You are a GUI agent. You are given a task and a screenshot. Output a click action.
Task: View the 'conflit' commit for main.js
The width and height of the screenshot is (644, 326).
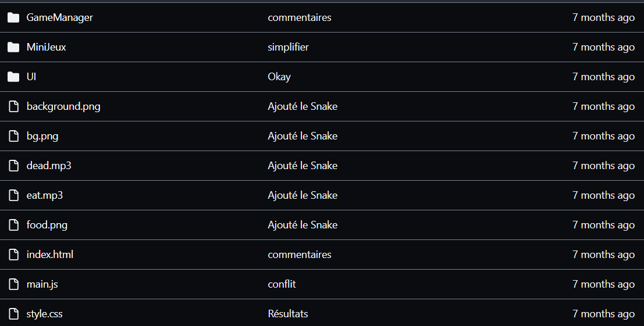pyautogui.click(x=282, y=284)
